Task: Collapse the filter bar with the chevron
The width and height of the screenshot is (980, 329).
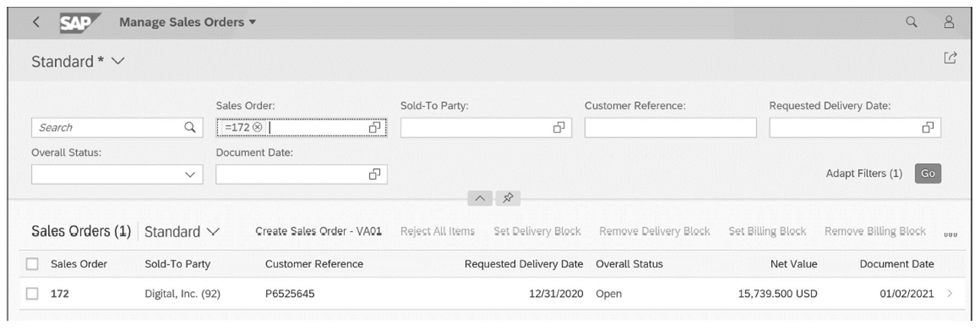Action: coord(480,198)
